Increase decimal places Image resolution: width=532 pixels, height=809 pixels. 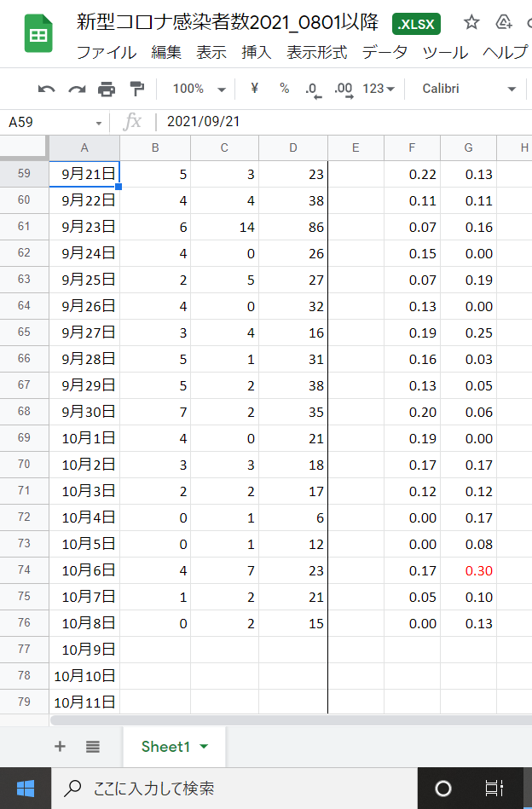[x=344, y=90]
